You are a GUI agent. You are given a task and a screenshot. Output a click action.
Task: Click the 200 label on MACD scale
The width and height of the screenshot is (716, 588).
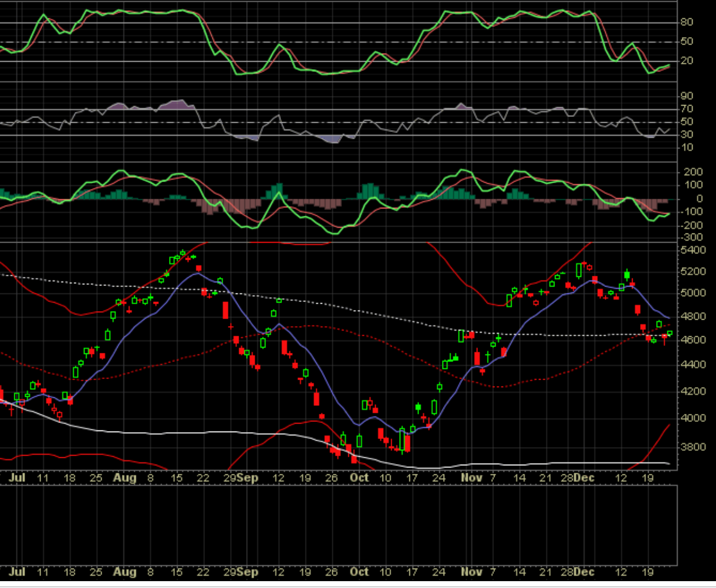click(693, 172)
